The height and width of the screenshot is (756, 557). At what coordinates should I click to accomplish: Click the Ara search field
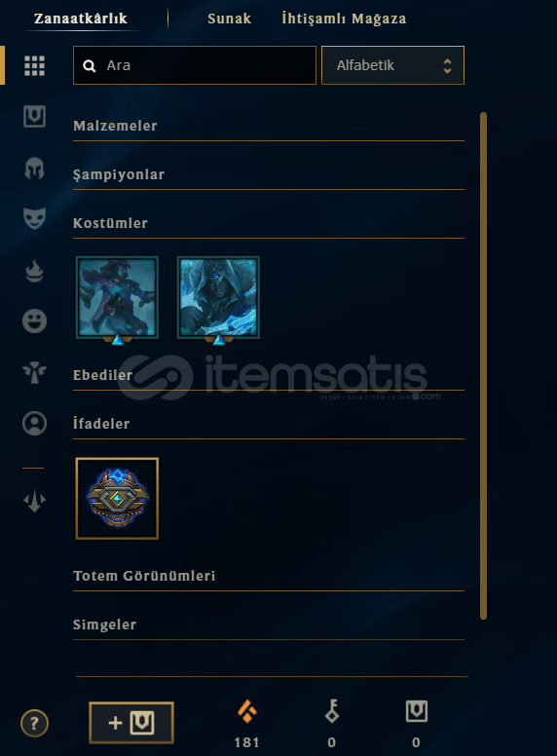click(195, 65)
